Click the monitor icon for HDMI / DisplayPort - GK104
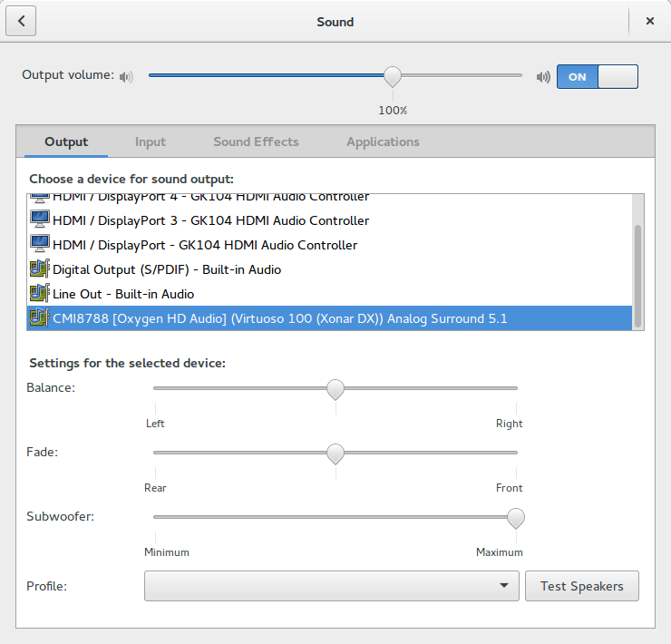 coord(39,245)
